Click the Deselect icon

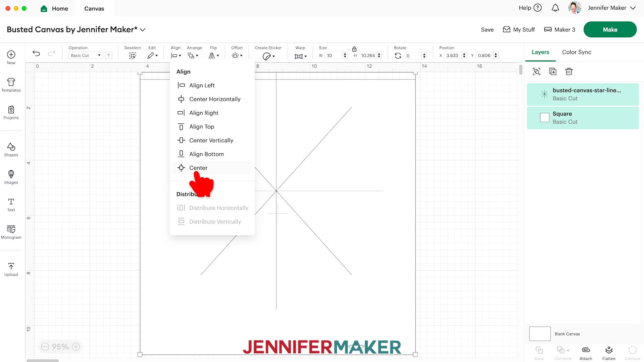(x=133, y=56)
